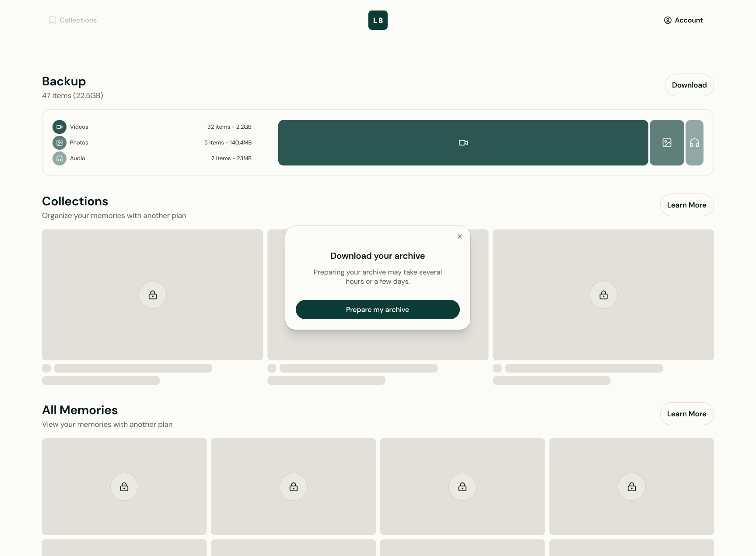Click the Photos image icon in legend

click(x=59, y=143)
